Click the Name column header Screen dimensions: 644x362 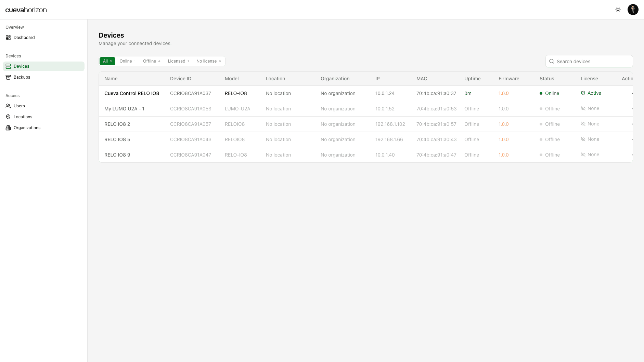coord(111,79)
